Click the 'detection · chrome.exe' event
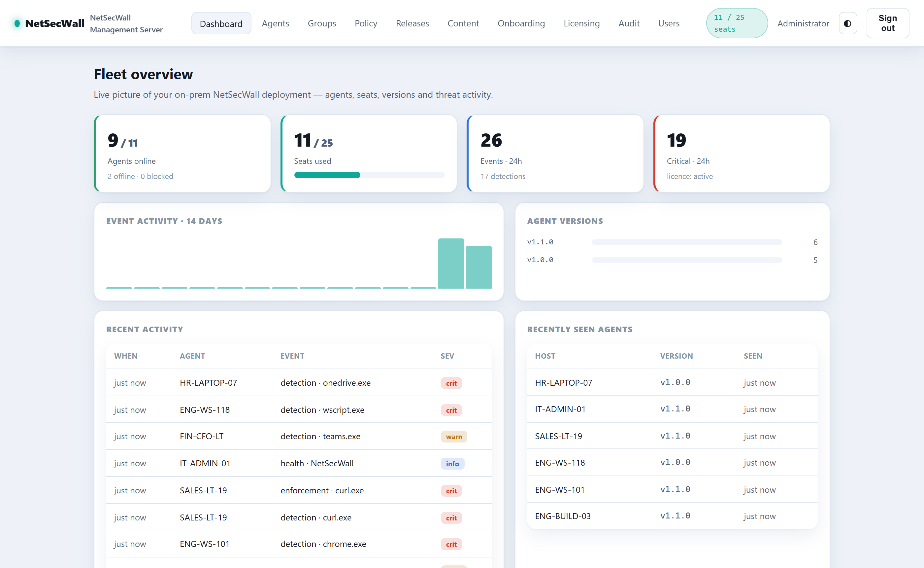Image resolution: width=924 pixels, height=568 pixels. pos(323,544)
